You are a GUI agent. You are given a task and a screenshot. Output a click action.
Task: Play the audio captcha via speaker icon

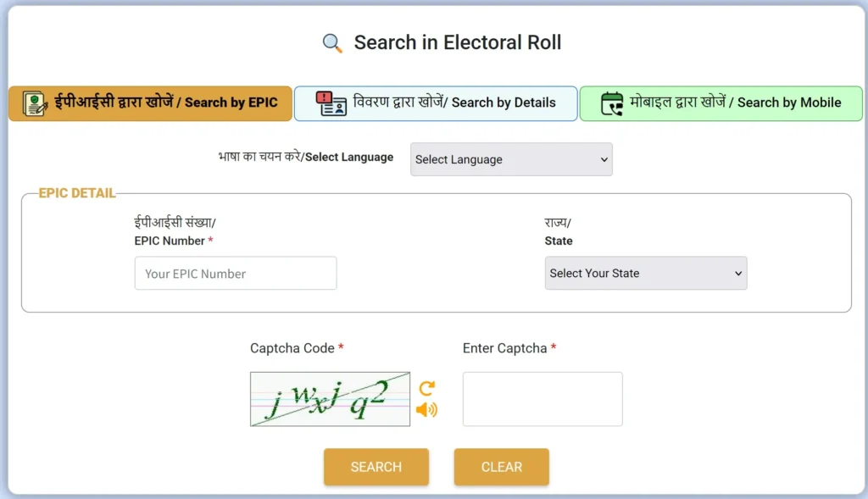(x=427, y=408)
